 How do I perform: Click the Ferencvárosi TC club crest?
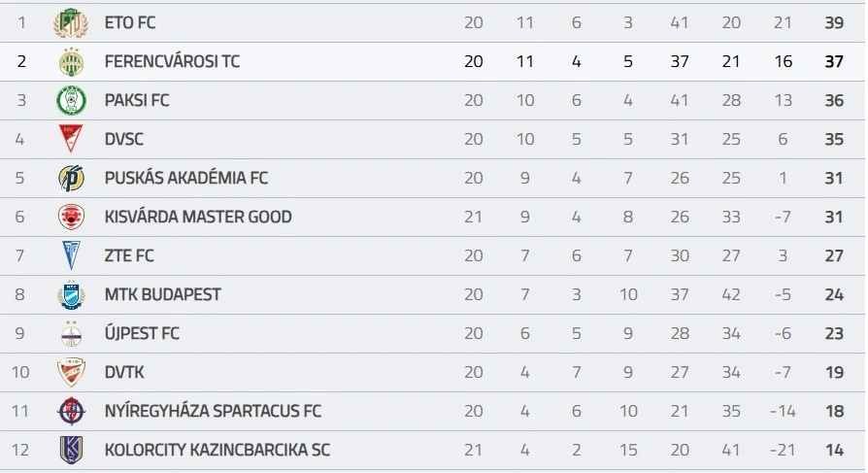click(70, 61)
